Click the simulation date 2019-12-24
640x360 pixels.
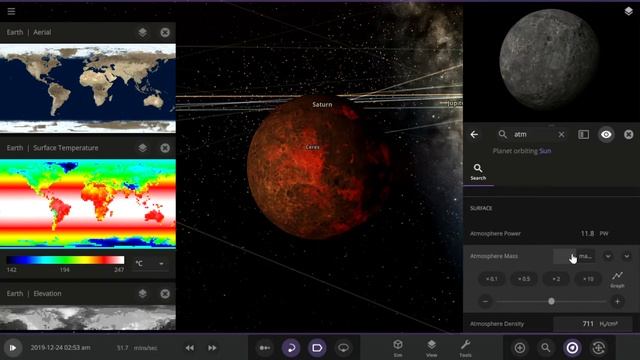pyautogui.click(x=60, y=348)
